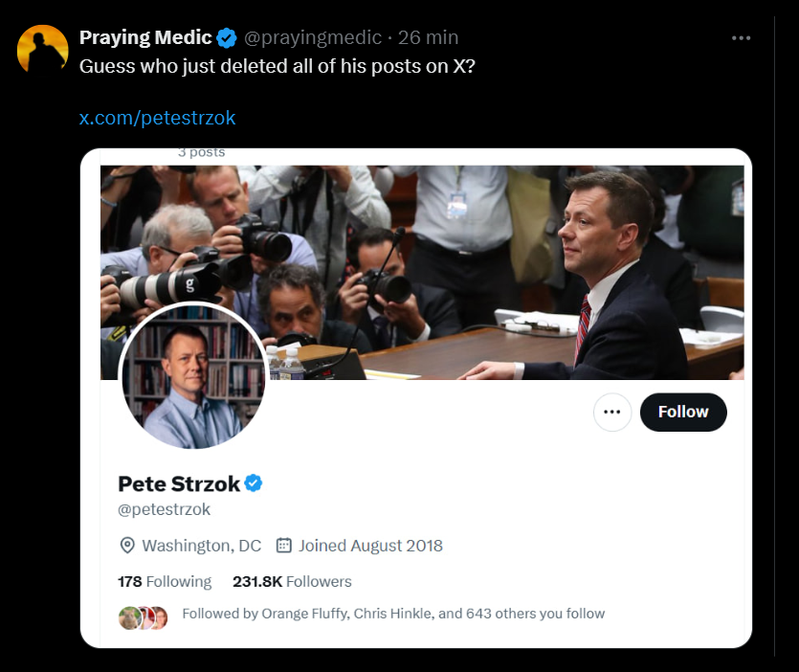The image size is (799, 672).
Task: Click Pete Strzok's blue verified checkmark
Action: [254, 483]
